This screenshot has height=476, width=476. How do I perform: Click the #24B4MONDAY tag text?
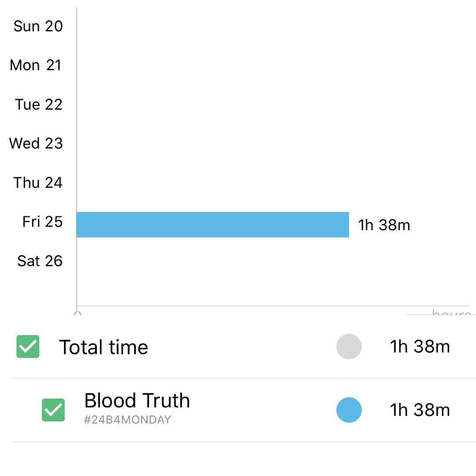pyautogui.click(x=127, y=420)
